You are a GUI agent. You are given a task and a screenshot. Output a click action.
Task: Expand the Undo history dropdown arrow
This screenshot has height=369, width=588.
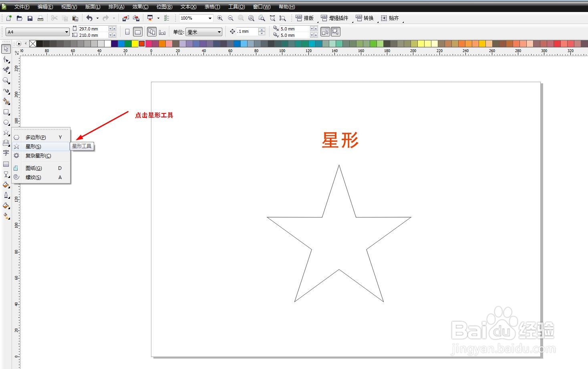[x=97, y=18]
